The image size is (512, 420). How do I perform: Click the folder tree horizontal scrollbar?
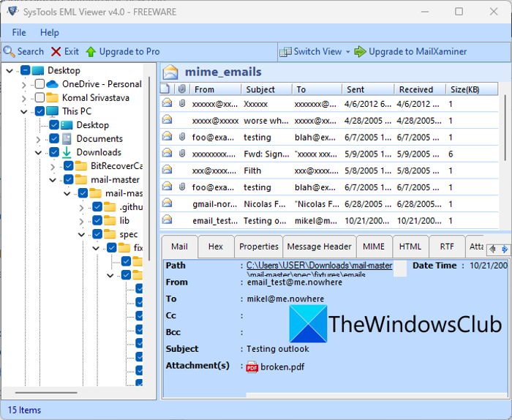[46, 393]
